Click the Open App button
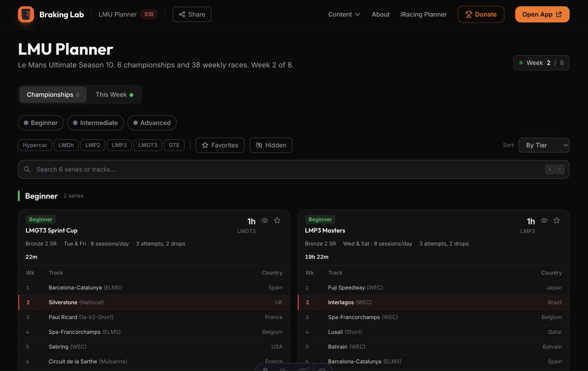The height and width of the screenshot is (371, 588). pos(542,14)
